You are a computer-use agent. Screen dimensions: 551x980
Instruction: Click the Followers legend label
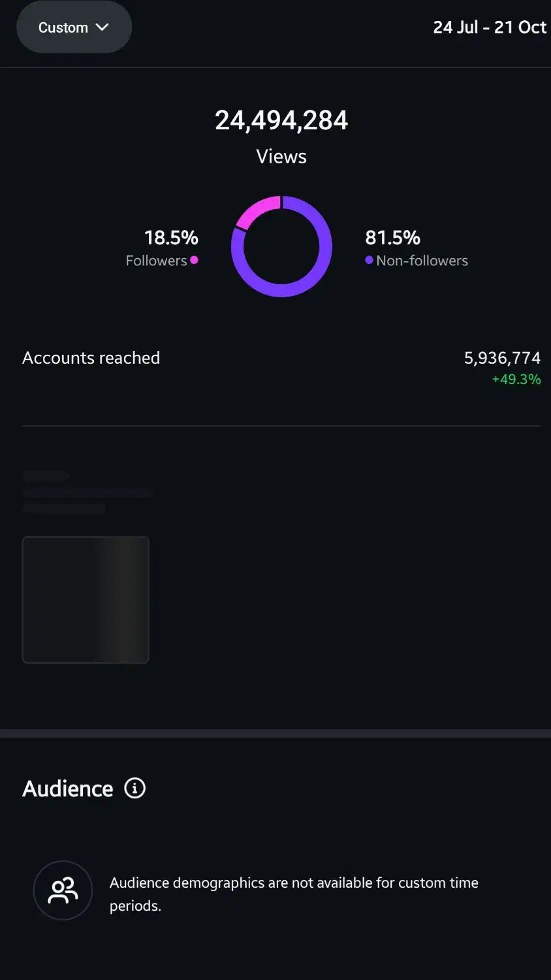[x=156, y=261]
